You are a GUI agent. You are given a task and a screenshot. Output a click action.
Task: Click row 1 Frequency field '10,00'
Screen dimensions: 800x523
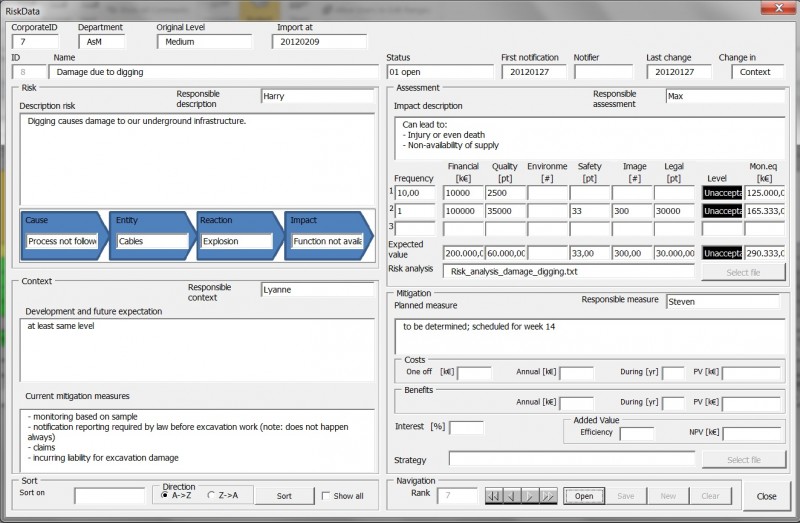coord(415,193)
